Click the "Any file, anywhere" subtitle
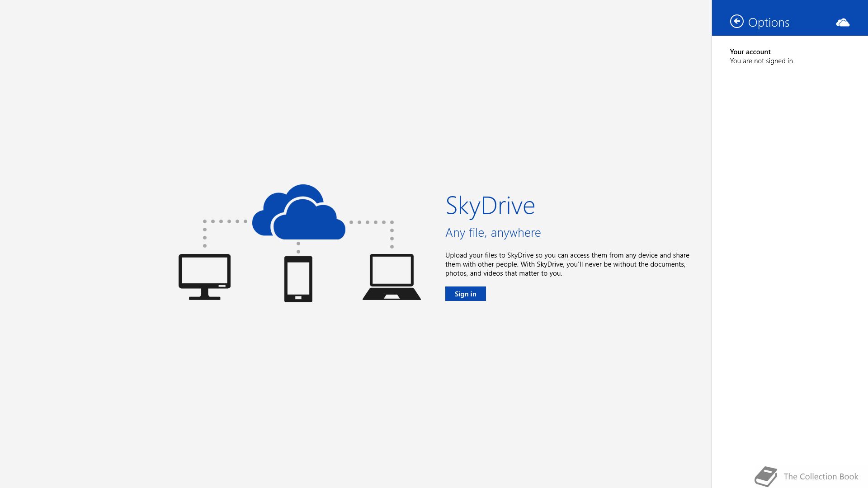The image size is (868, 488). [x=493, y=233]
